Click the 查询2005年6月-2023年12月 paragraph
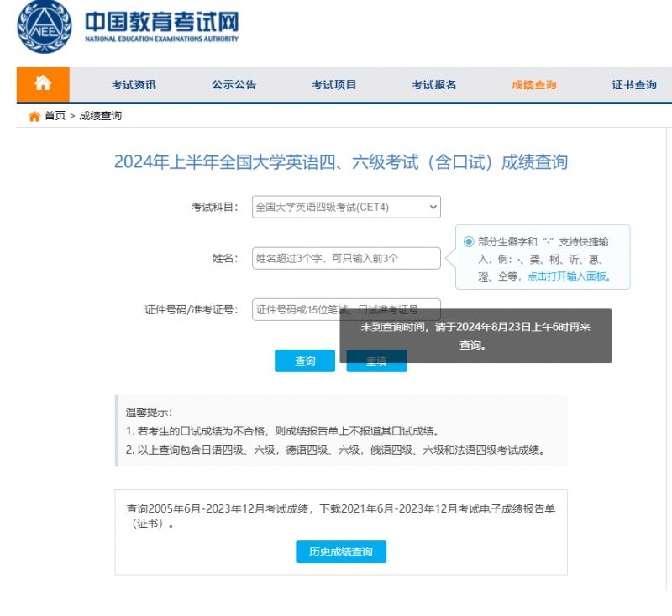Screen dimensions: 672x616 [341, 516]
